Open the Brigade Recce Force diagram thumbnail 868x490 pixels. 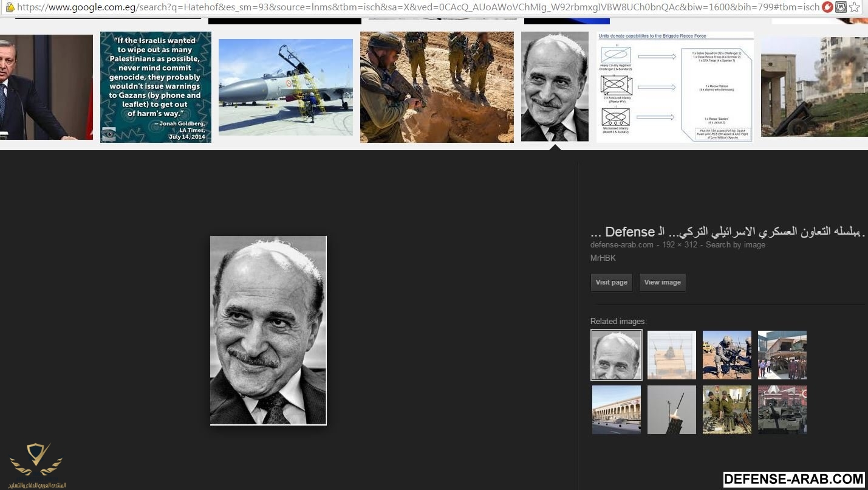click(x=675, y=87)
